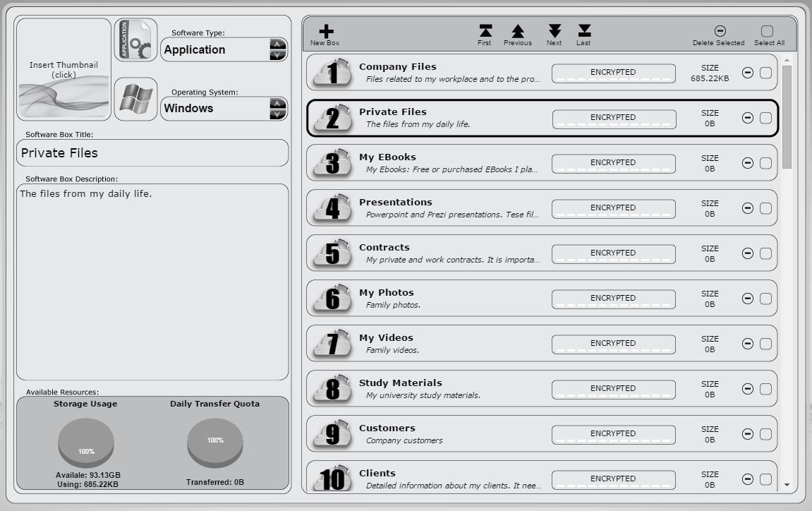
Task: Click ENCRYPTED button for My Photos
Action: [x=614, y=299]
